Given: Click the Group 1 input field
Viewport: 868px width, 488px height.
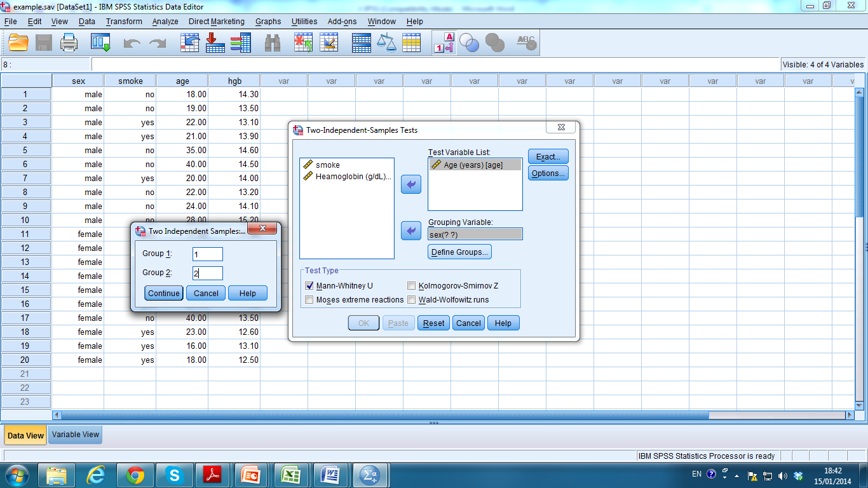Looking at the screenshot, I should coord(208,254).
